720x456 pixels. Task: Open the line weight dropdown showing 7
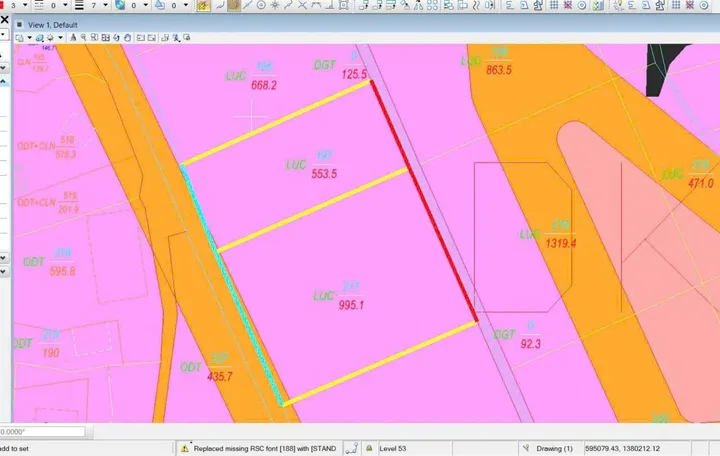point(105,5)
